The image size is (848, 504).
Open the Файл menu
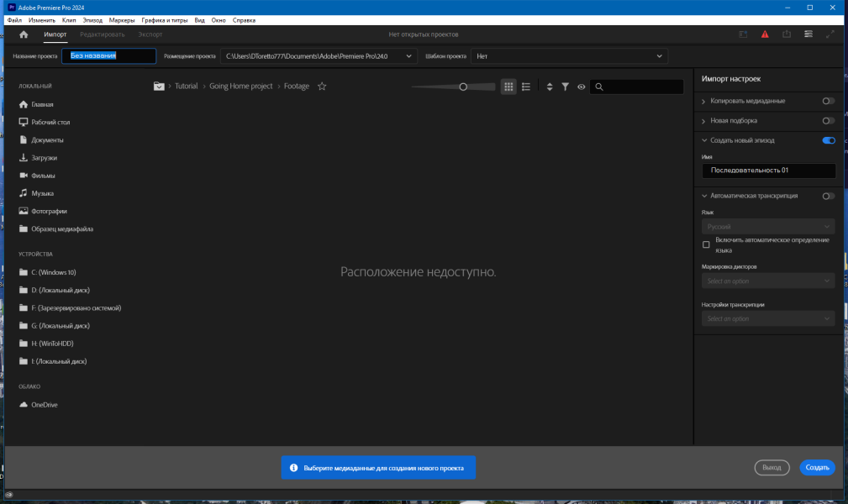[x=14, y=20]
